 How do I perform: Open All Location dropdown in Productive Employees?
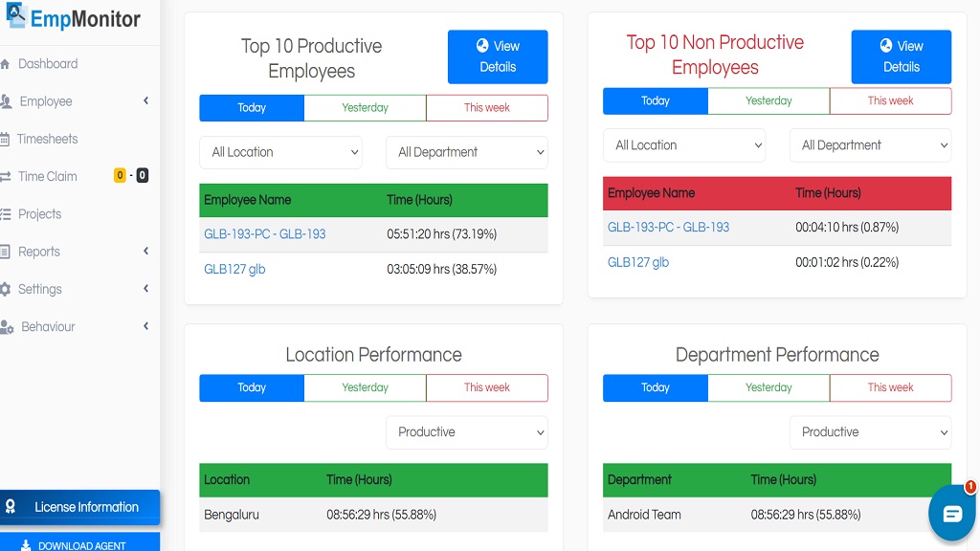[280, 152]
